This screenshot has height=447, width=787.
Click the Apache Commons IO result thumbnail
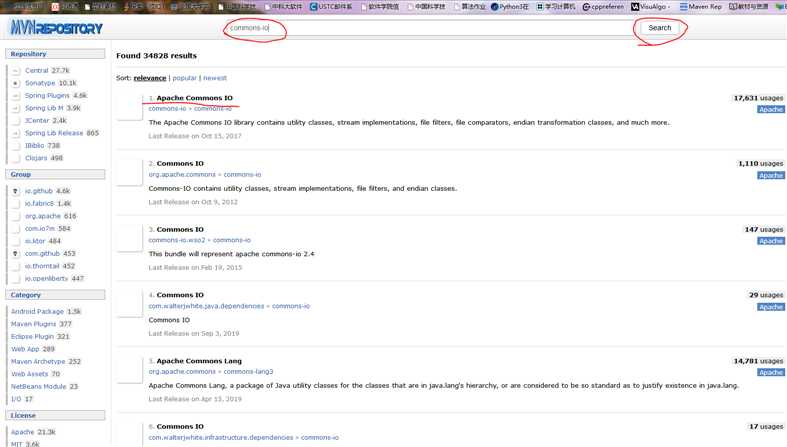[x=129, y=107]
